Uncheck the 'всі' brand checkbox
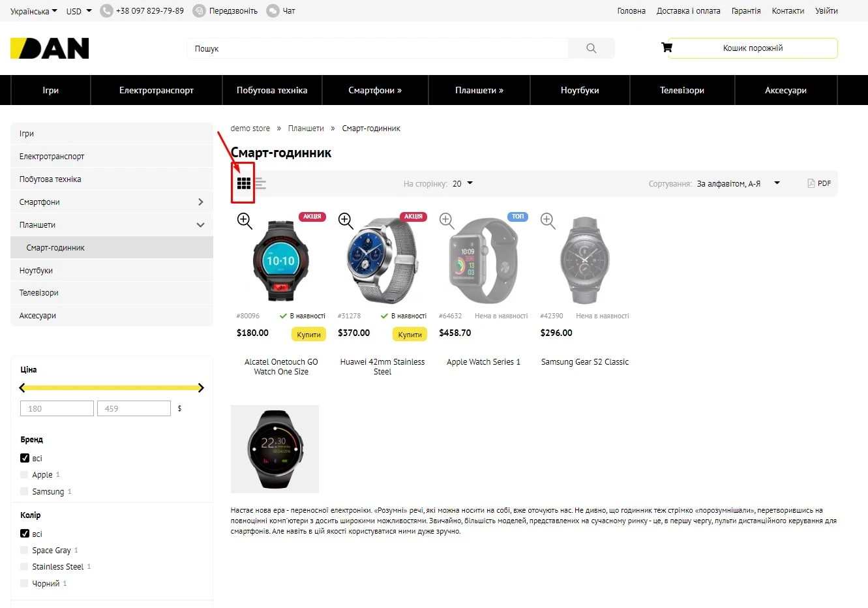Screen dimensions: 868x608 25,458
